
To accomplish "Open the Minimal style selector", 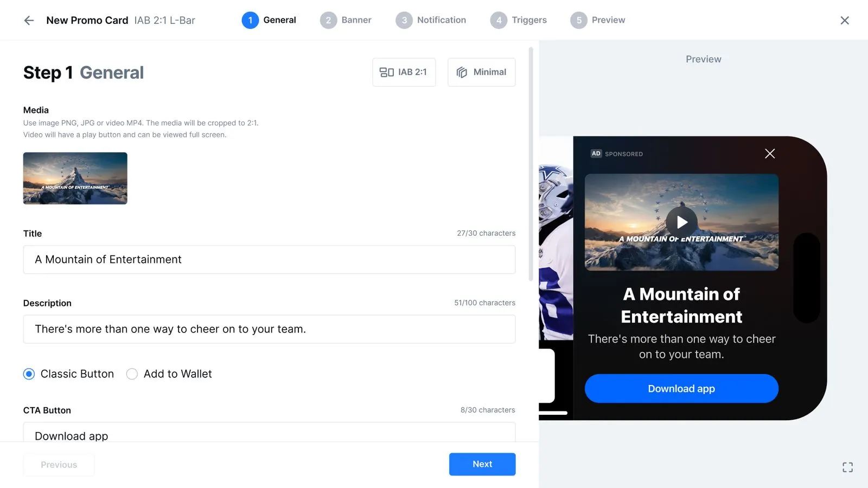I will [x=481, y=72].
